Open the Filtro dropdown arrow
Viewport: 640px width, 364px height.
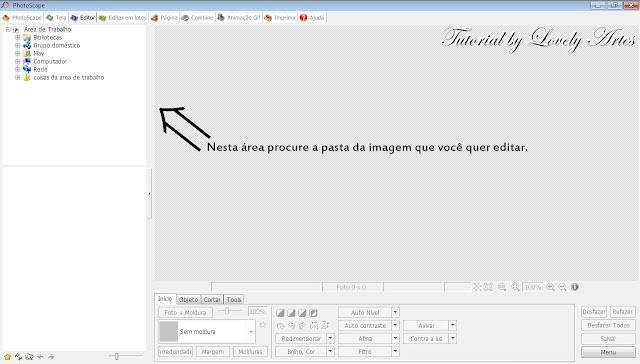click(395, 351)
